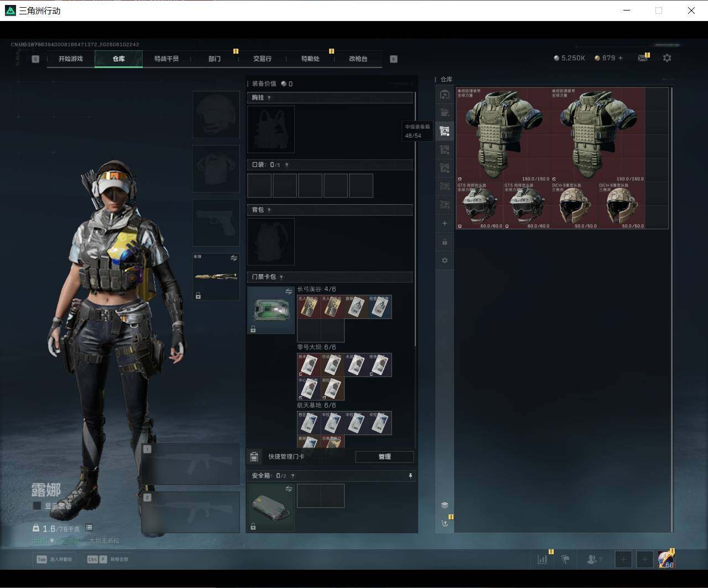Click swap arrows on the melee weapon slot
The image size is (708, 588).
coord(234,258)
